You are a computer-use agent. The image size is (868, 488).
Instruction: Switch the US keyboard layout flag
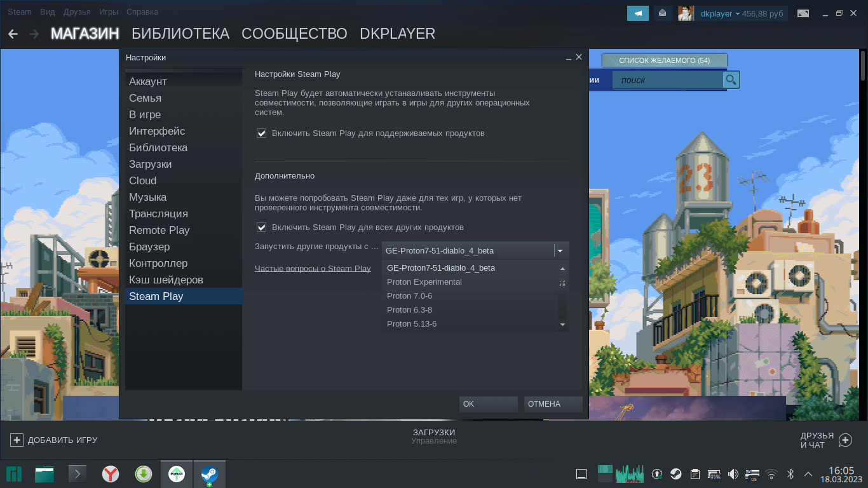(752, 474)
